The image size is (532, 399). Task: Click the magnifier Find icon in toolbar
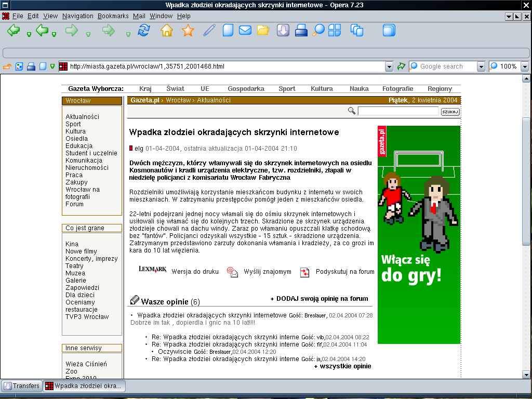click(318, 31)
